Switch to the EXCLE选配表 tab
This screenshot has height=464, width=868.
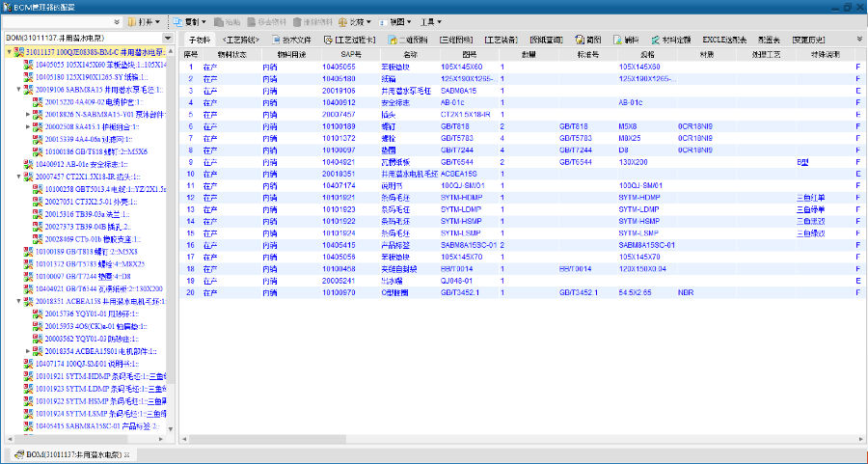point(724,40)
